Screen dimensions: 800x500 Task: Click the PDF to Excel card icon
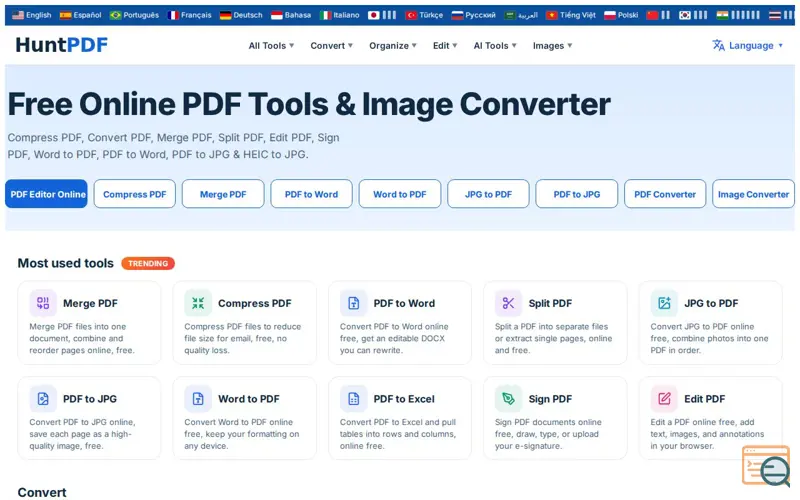pos(354,398)
